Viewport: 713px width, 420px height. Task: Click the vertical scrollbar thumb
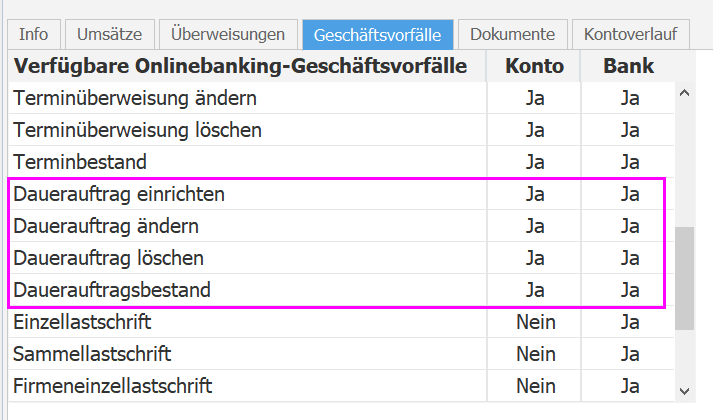(684, 278)
